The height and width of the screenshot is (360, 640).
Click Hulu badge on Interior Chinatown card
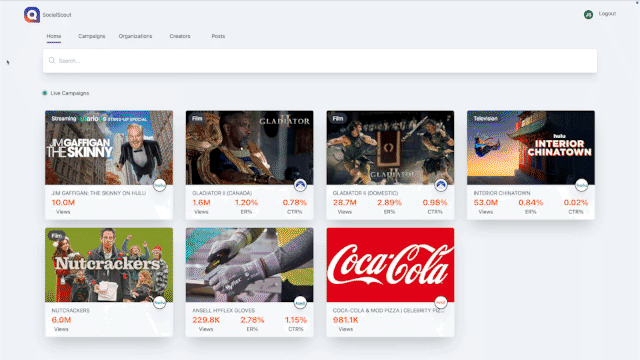[x=582, y=185]
